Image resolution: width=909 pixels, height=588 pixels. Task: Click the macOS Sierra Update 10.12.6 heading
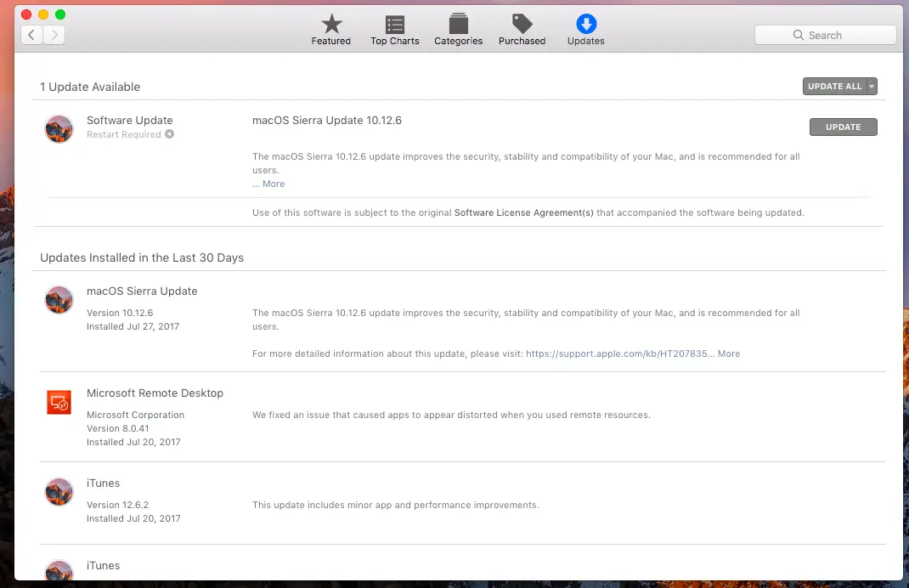click(x=327, y=121)
